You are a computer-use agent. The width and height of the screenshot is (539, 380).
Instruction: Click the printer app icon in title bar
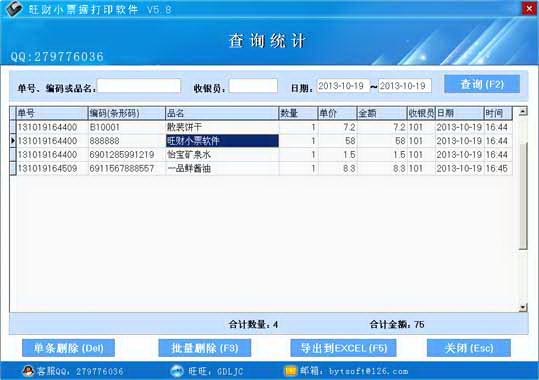click(14, 9)
